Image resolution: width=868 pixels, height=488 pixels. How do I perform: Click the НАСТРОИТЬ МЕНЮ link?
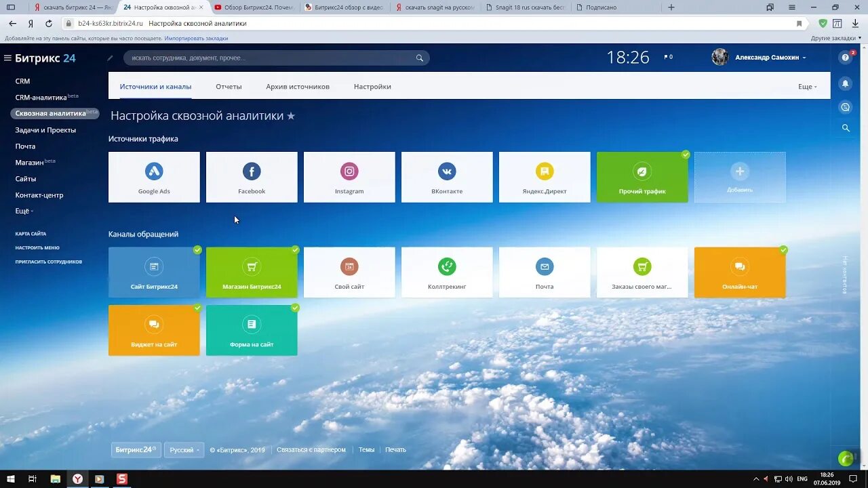tap(37, 248)
